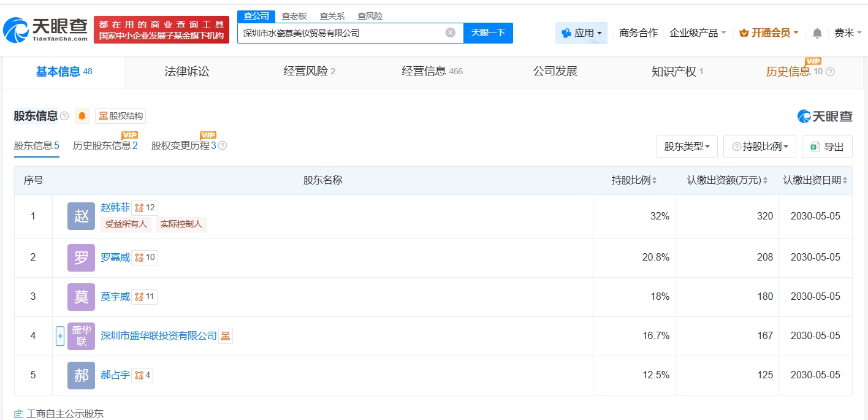Viewport: 868px width, 420px height.
Task: Switch to the 公司发展 tab
Action: coord(555,72)
